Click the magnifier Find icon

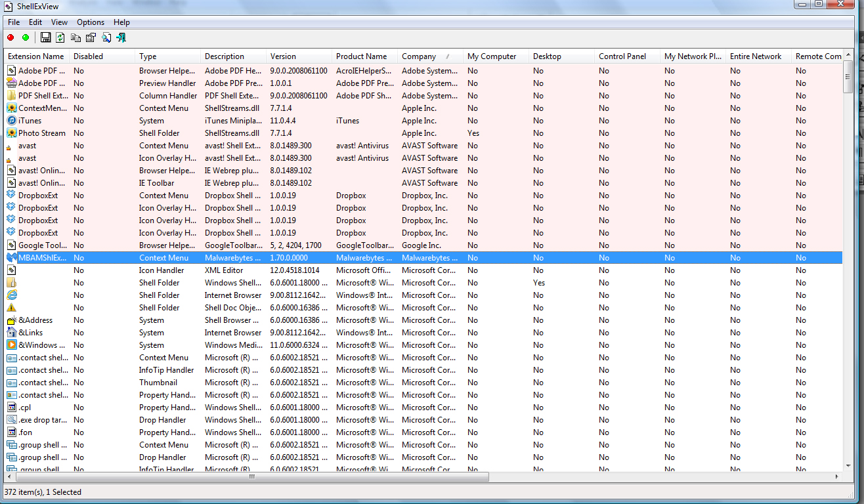point(106,37)
